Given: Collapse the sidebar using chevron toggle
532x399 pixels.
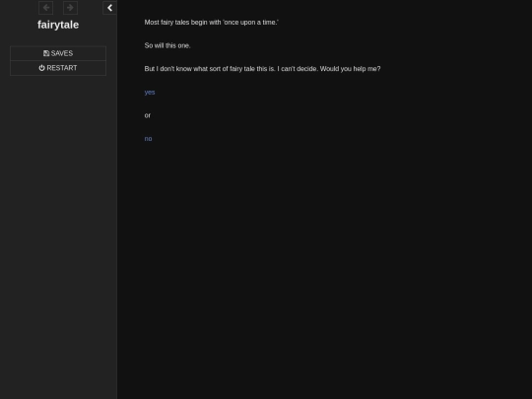Looking at the screenshot, I should [109, 8].
